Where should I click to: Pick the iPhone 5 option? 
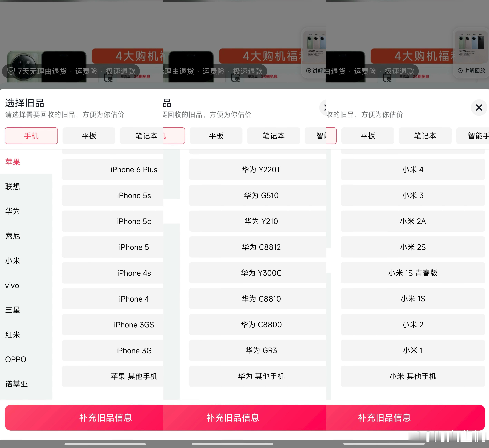113,247
